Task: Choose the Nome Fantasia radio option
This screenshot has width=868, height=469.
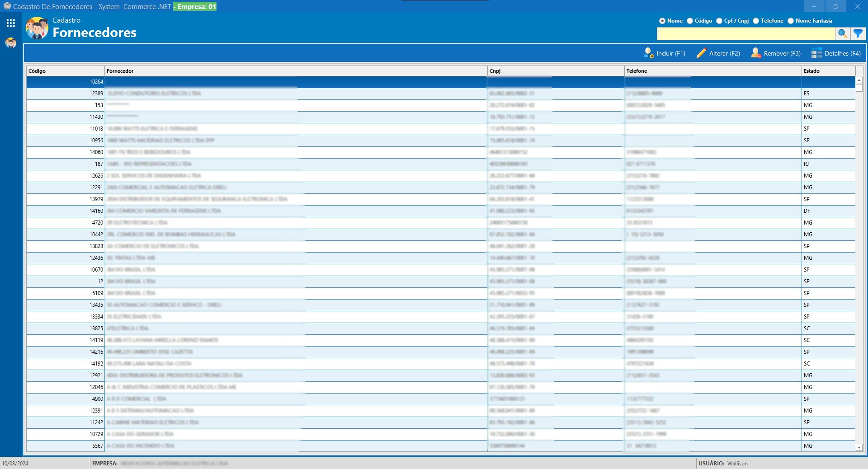Action: click(791, 21)
